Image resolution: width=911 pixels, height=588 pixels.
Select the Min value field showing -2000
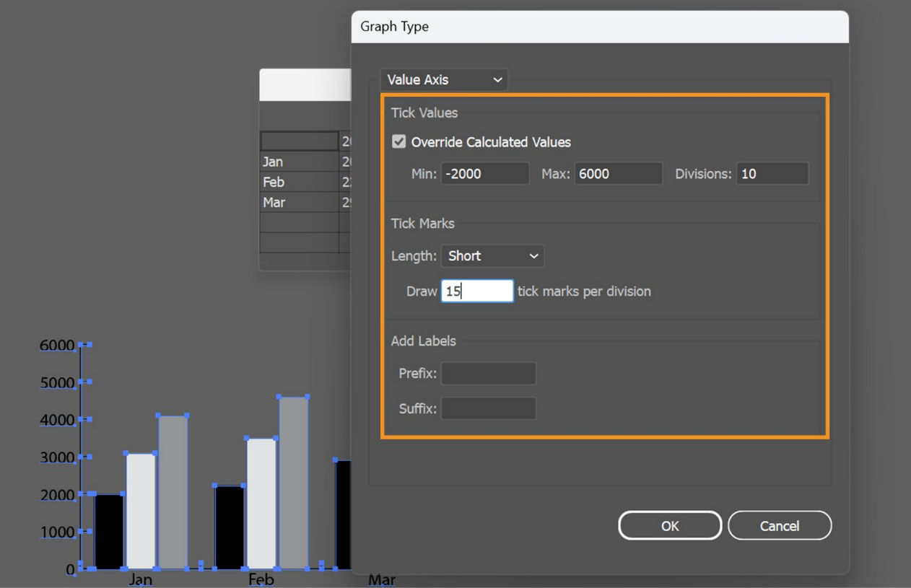[484, 173]
